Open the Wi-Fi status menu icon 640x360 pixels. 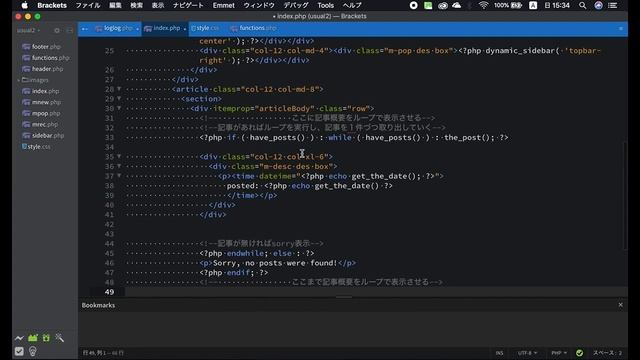483,5
